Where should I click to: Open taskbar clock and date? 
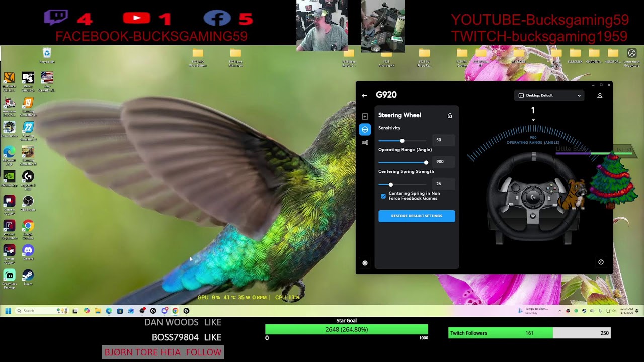(626, 311)
